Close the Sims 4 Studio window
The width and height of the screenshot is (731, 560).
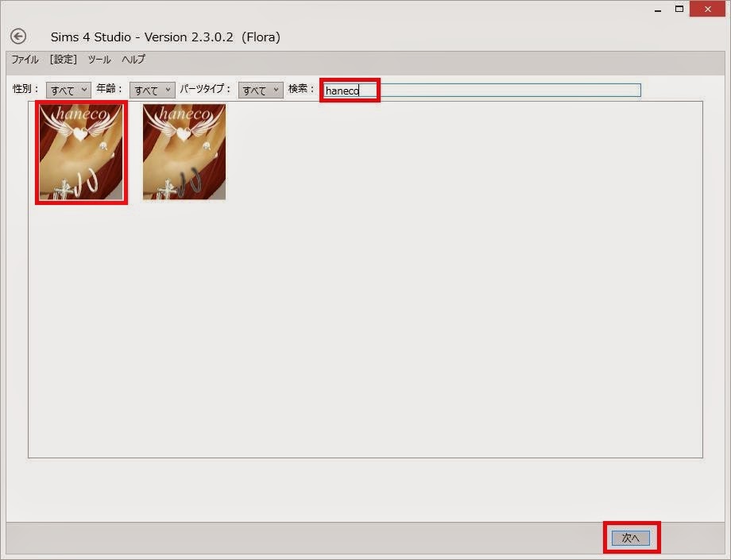[708, 10]
